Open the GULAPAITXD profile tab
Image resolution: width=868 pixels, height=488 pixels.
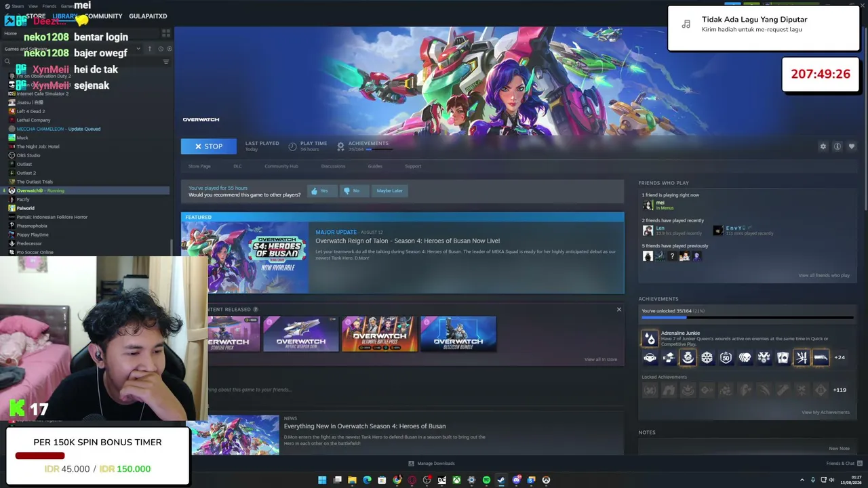click(148, 16)
